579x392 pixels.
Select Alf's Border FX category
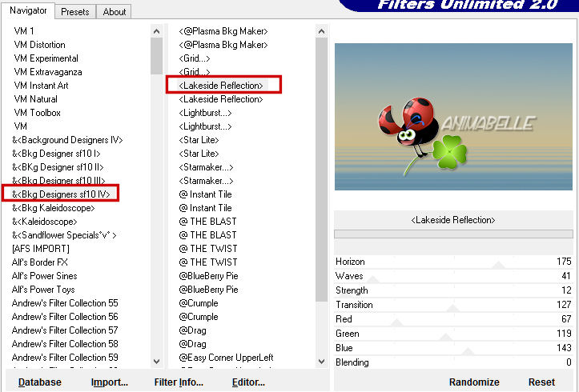(39, 262)
